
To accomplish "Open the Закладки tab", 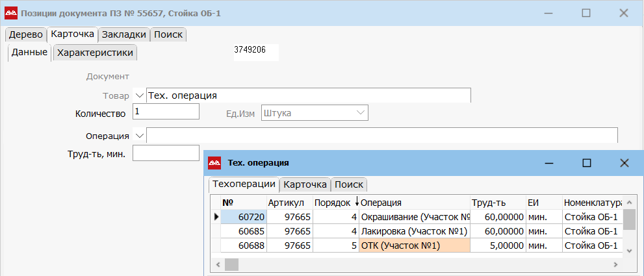I will 123,34.
